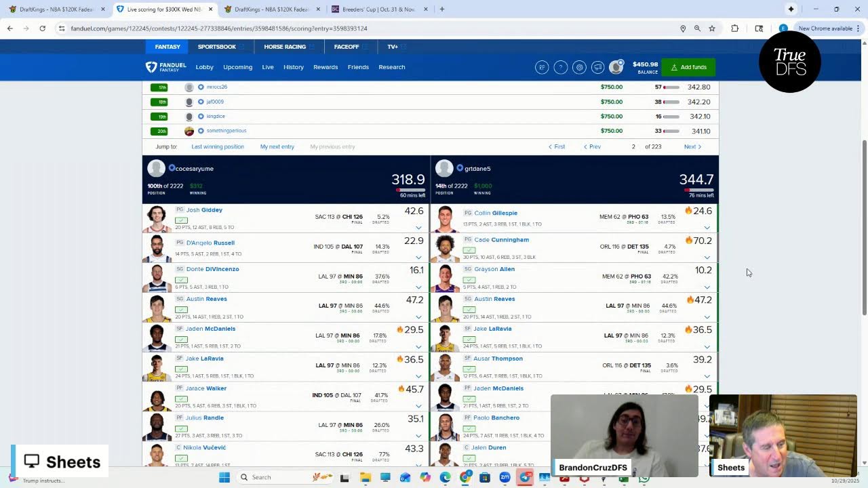
Task: Expand Collin Gillespie's score details chevron
Action: point(707,228)
